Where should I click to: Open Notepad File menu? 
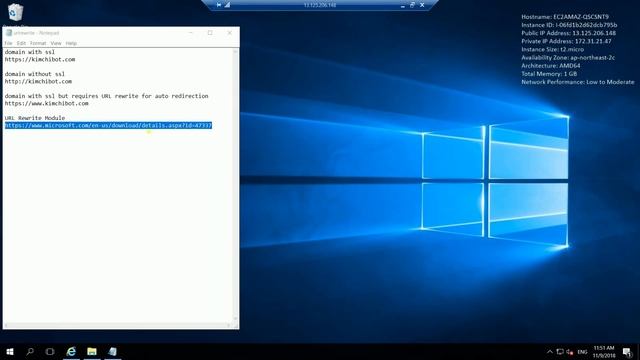(x=8, y=43)
